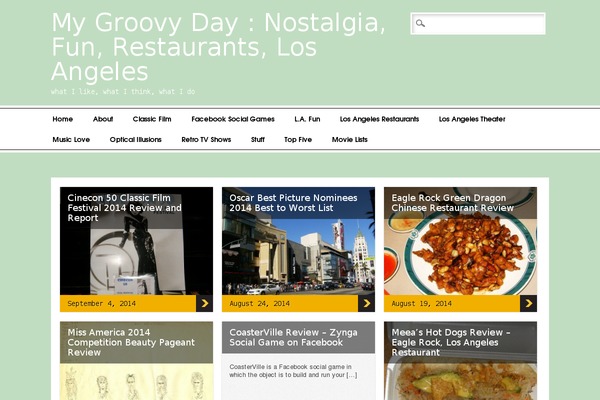The image size is (600, 400).
Task: Go to Retro TV Shows
Action: click(x=206, y=139)
